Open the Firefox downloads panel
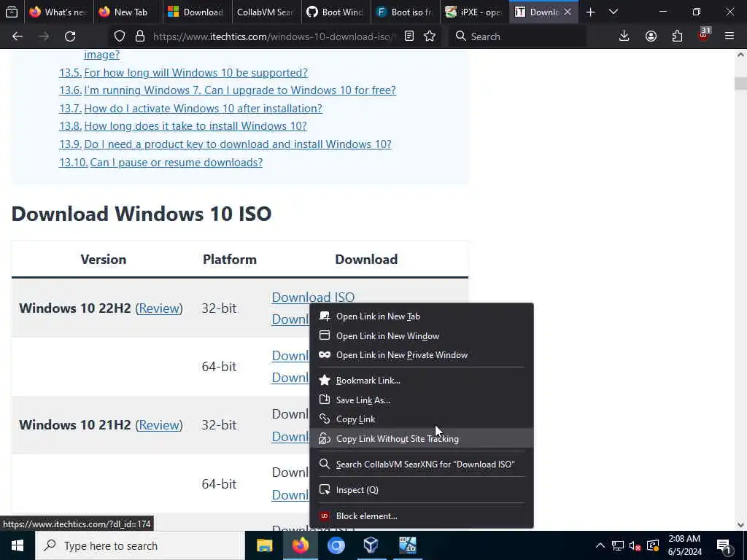Image resolution: width=747 pixels, height=560 pixels. coord(624,36)
